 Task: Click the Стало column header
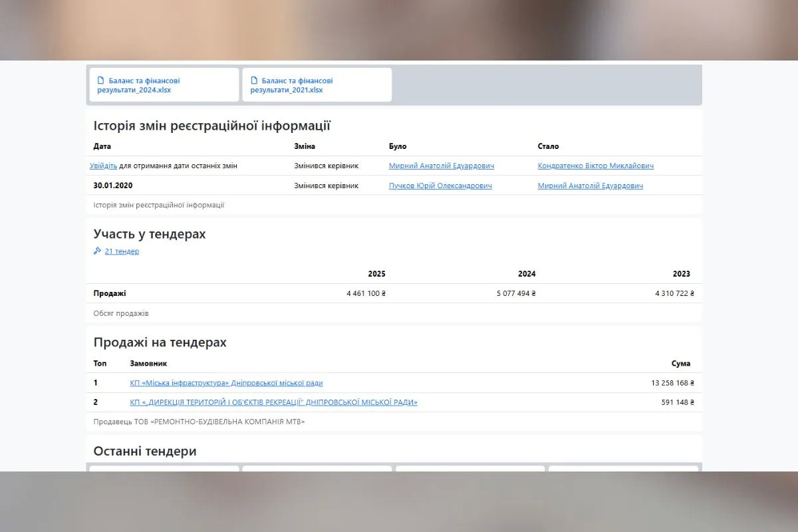click(x=549, y=146)
